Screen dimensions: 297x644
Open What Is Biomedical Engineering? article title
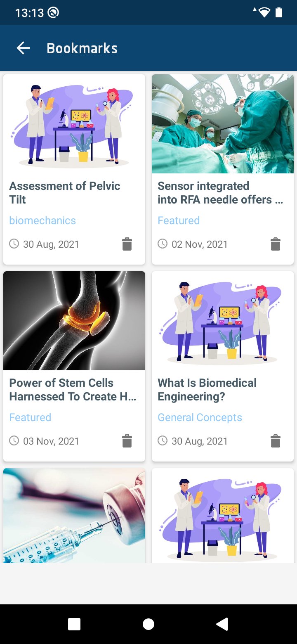tap(207, 389)
